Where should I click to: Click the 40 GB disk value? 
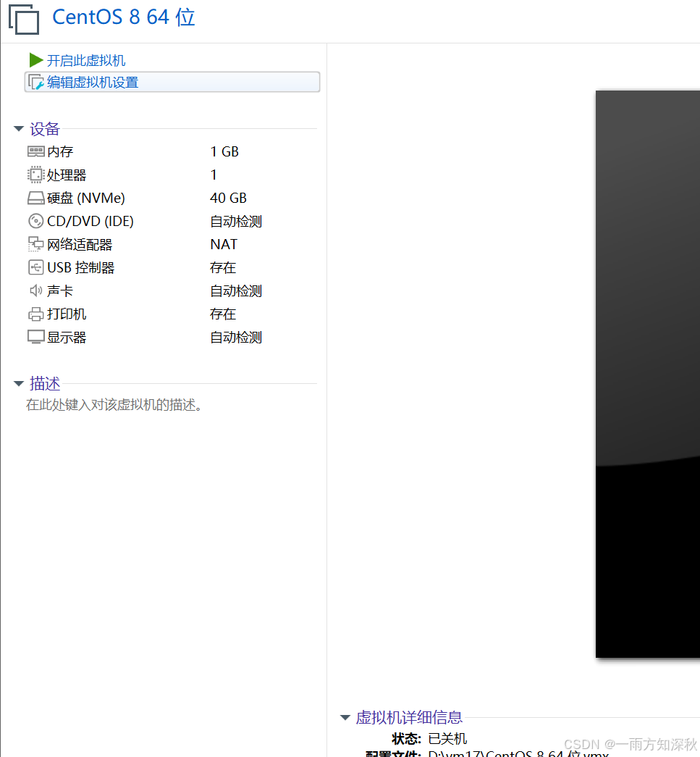[229, 198]
